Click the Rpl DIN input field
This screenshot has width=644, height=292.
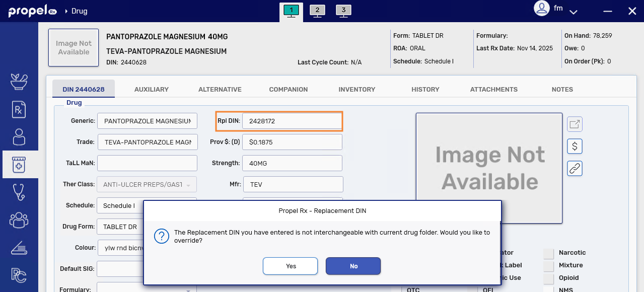click(292, 121)
